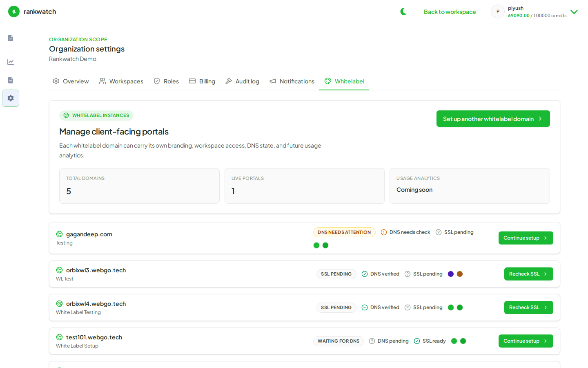Toggle dark mode moon icon

403,11
